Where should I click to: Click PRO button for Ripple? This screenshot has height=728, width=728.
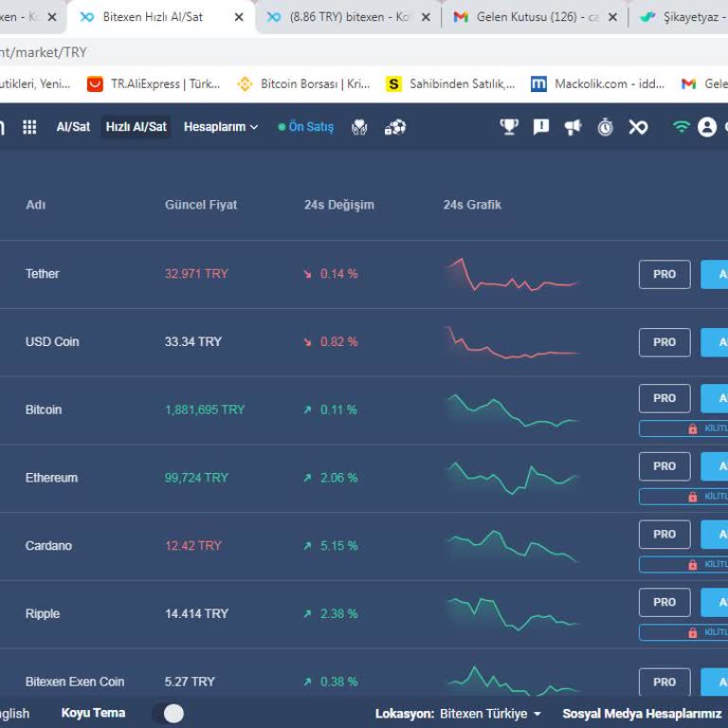tap(664, 602)
